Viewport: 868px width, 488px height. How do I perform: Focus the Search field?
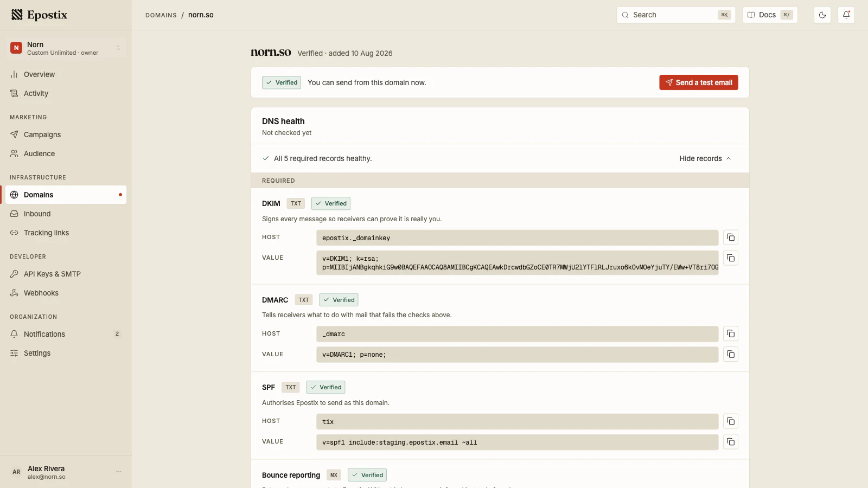tap(676, 15)
